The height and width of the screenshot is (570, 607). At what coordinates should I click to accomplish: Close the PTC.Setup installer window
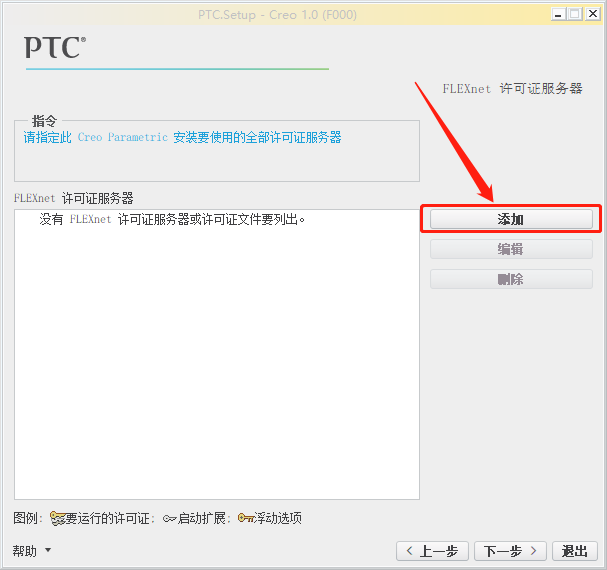click(593, 14)
